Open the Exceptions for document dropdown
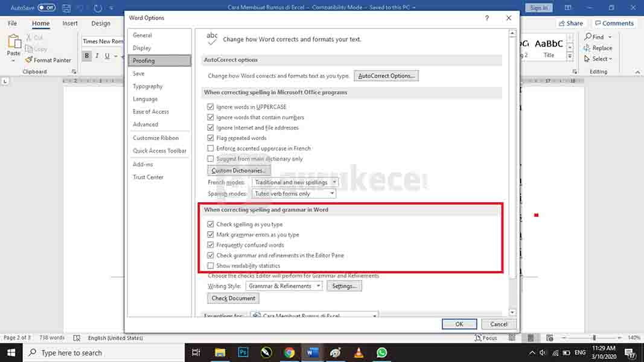This screenshot has height=362, width=644. [x=314, y=315]
